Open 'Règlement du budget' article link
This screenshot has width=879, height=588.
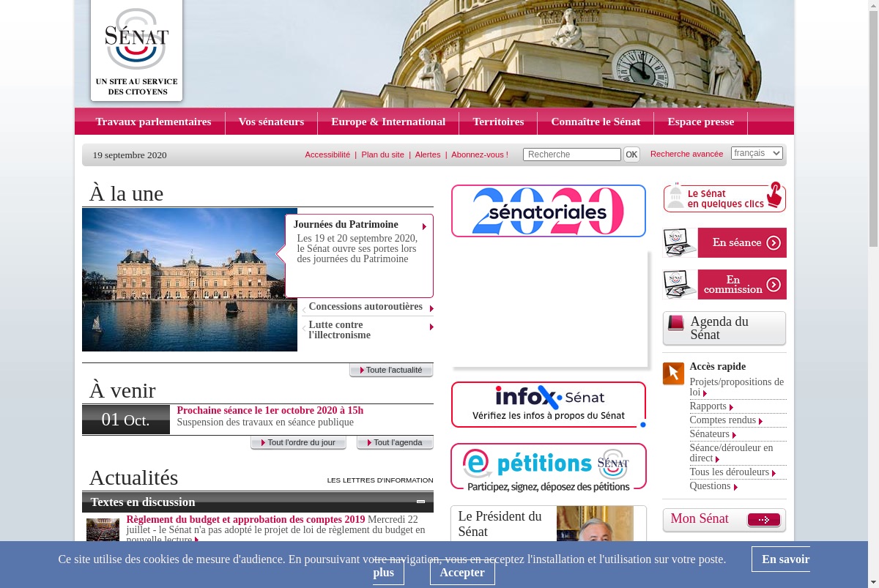pyautogui.click(x=245, y=519)
